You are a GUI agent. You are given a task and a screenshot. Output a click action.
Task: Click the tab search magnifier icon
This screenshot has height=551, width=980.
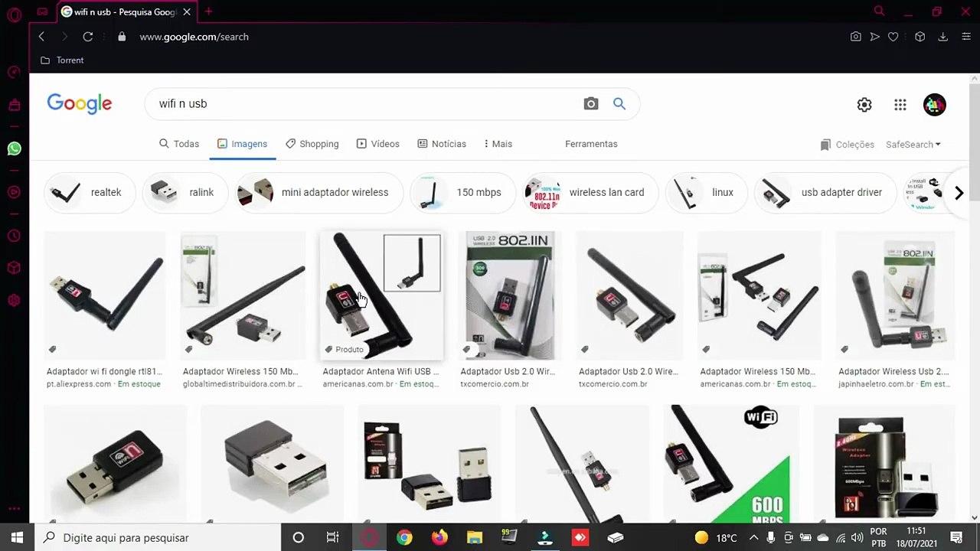[879, 11]
